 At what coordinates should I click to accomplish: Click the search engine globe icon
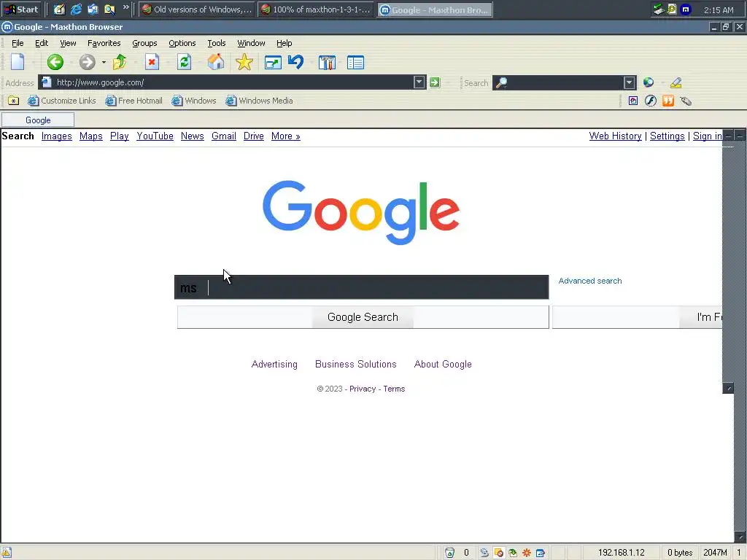[649, 82]
